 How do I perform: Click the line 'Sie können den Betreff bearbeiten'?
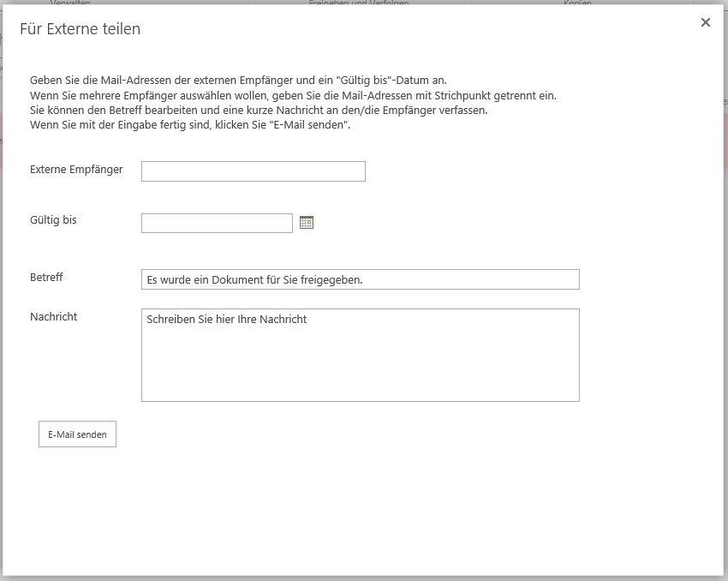click(259, 111)
